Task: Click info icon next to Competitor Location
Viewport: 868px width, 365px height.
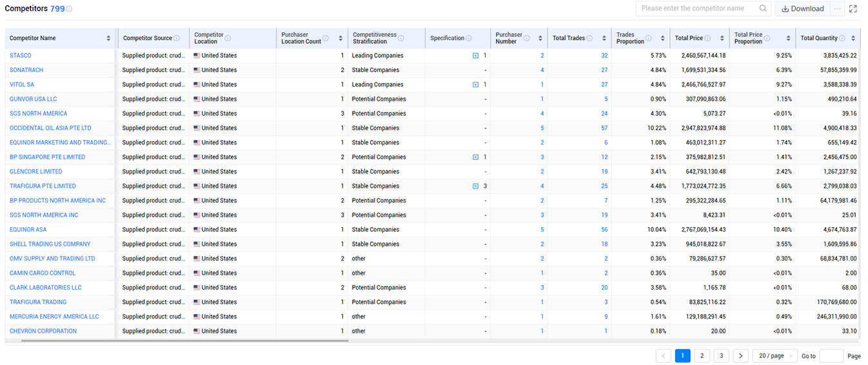Action: tap(228, 38)
